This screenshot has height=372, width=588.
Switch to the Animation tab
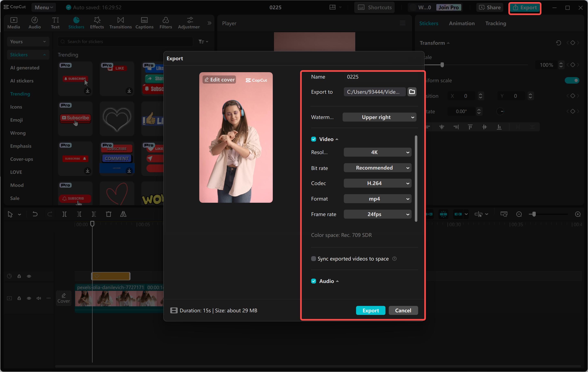coord(461,23)
